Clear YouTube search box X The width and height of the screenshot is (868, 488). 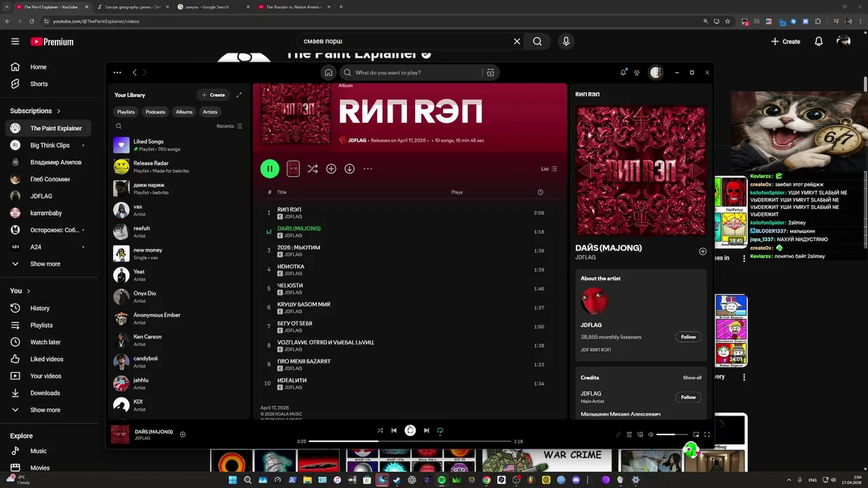[517, 41]
